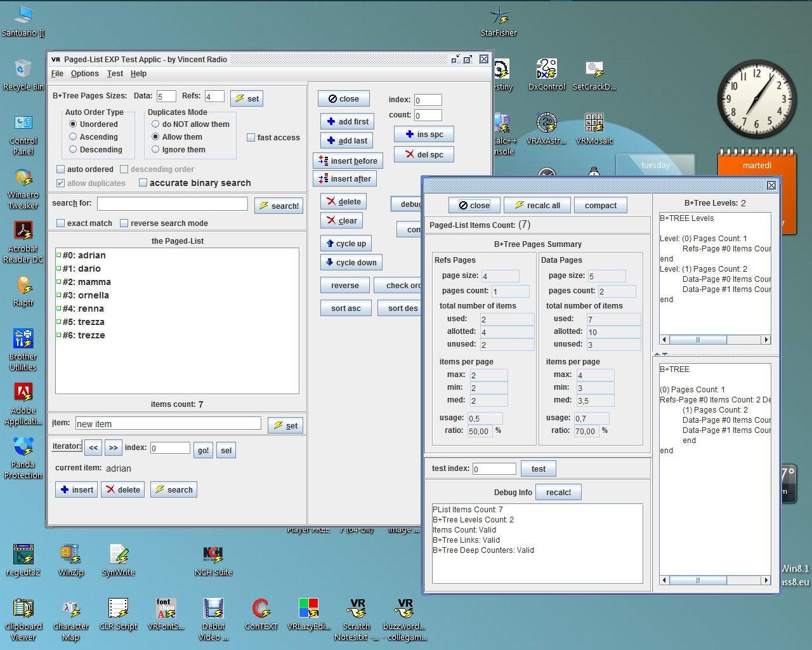The image size is (812, 650).
Task: Click the 'insert before' button
Action: [x=348, y=161]
